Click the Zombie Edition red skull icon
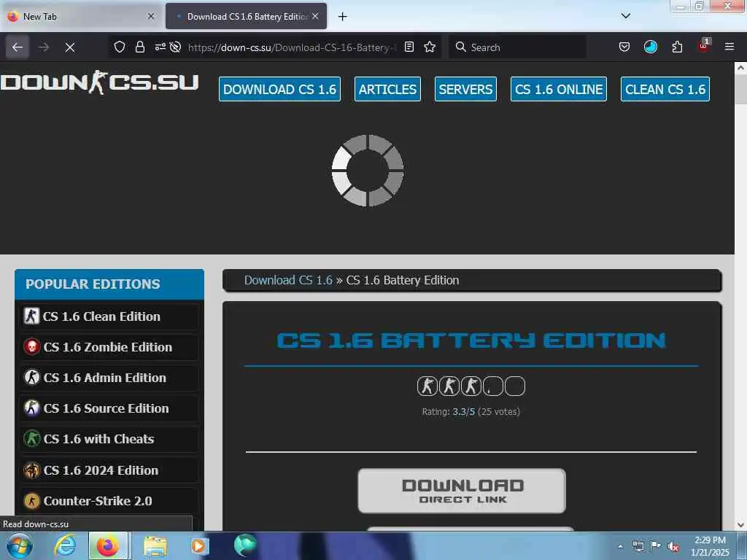Viewport: 747px width, 560px height. (x=32, y=346)
